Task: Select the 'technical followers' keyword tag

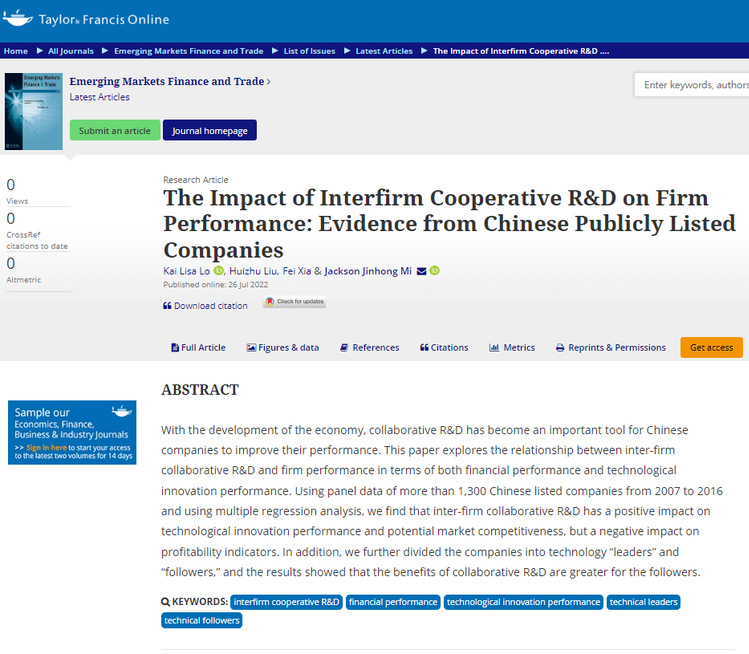Action: tap(202, 620)
